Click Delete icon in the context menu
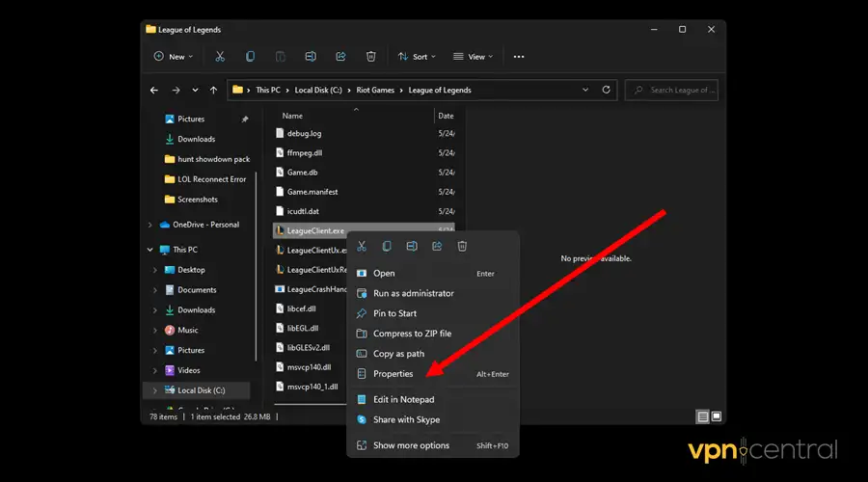 tap(462, 246)
